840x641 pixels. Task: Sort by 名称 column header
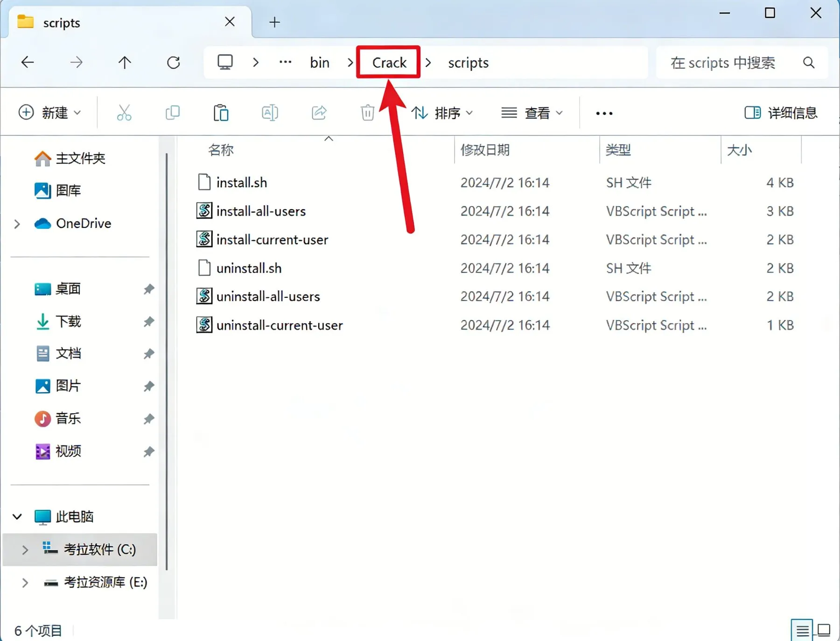(221, 150)
